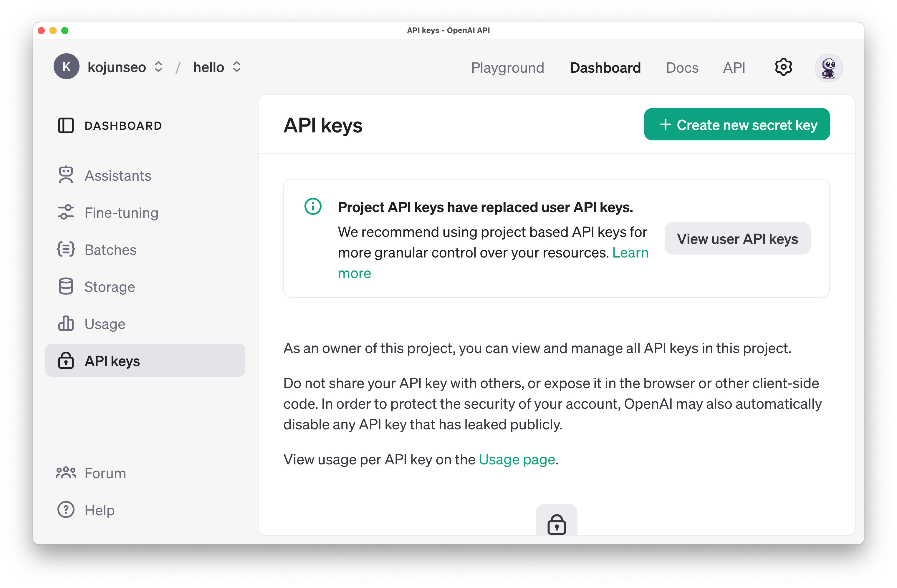Click Create new secret key button
The height and width of the screenshot is (588, 897).
737,124
